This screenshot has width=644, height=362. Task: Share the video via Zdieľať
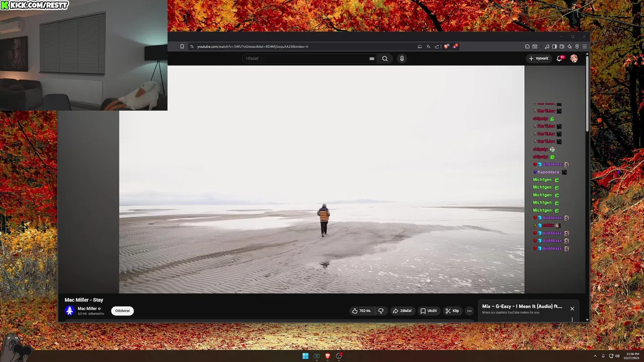point(402,311)
